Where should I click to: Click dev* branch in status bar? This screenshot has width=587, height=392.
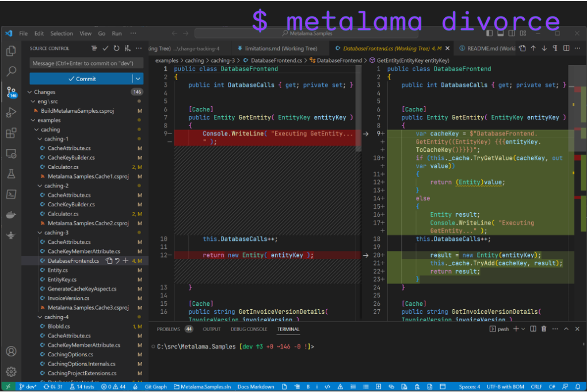(x=27, y=386)
